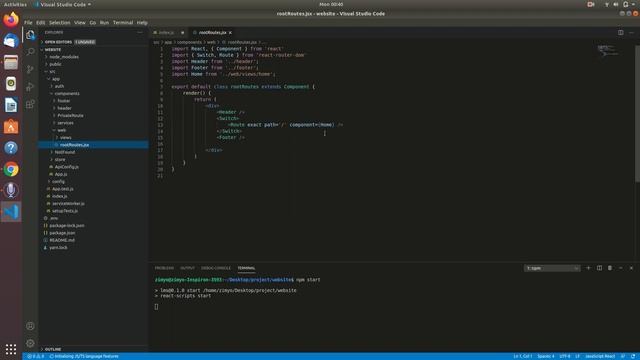This screenshot has height=360, width=640.
Task: Expand the Open Editors section
Action: pos(58,42)
